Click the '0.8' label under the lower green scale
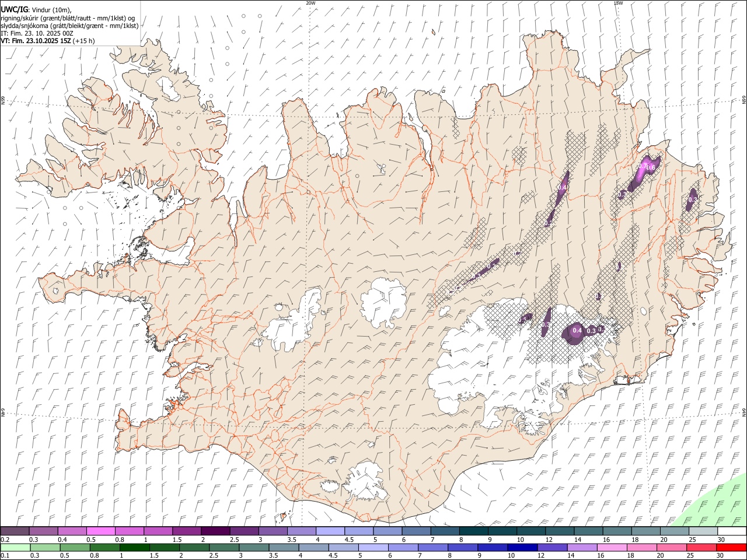Viewport: 747px width, 560px height. (95, 556)
